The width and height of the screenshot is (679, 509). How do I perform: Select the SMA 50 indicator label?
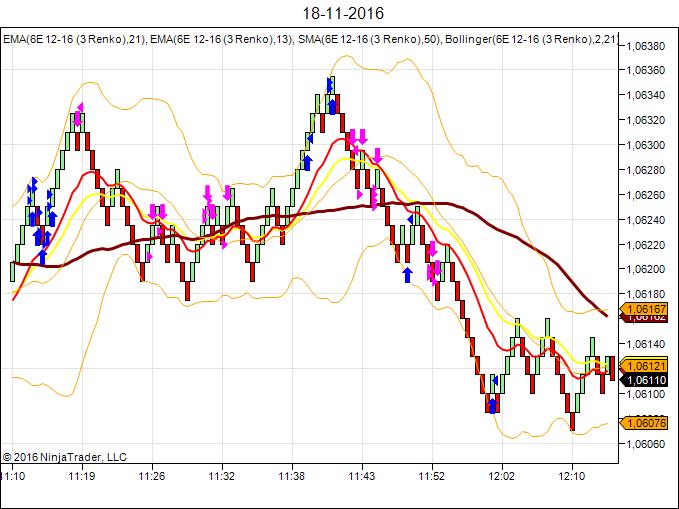tap(370, 39)
